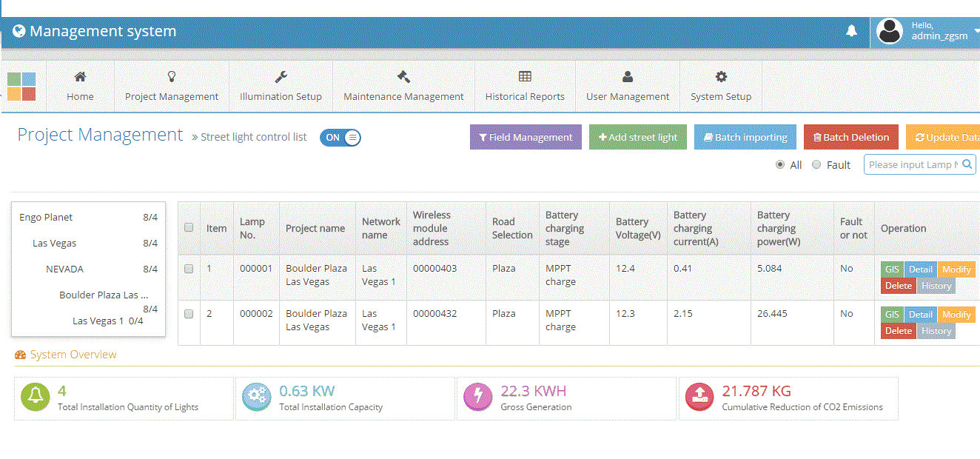The width and height of the screenshot is (980, 459).
Task: Click the search magnifier icon
Action: pyautogui.click(x=967, y=164)
